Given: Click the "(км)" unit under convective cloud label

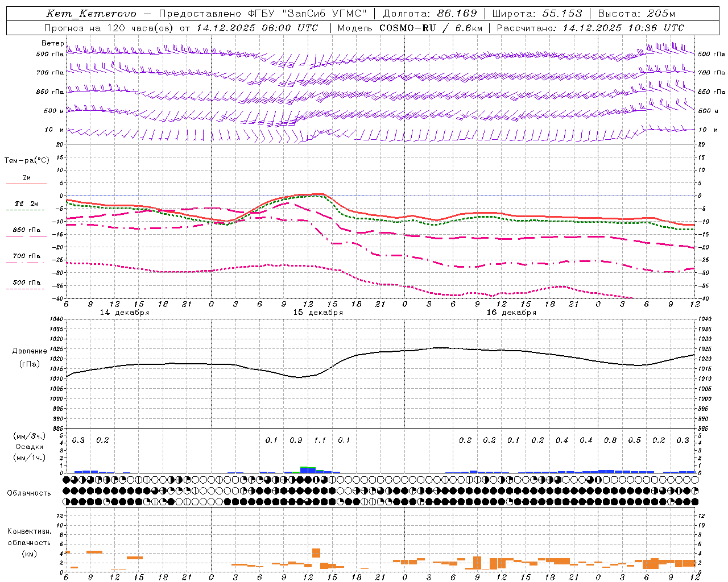Looking at the screenshot, I should (30, 554).
